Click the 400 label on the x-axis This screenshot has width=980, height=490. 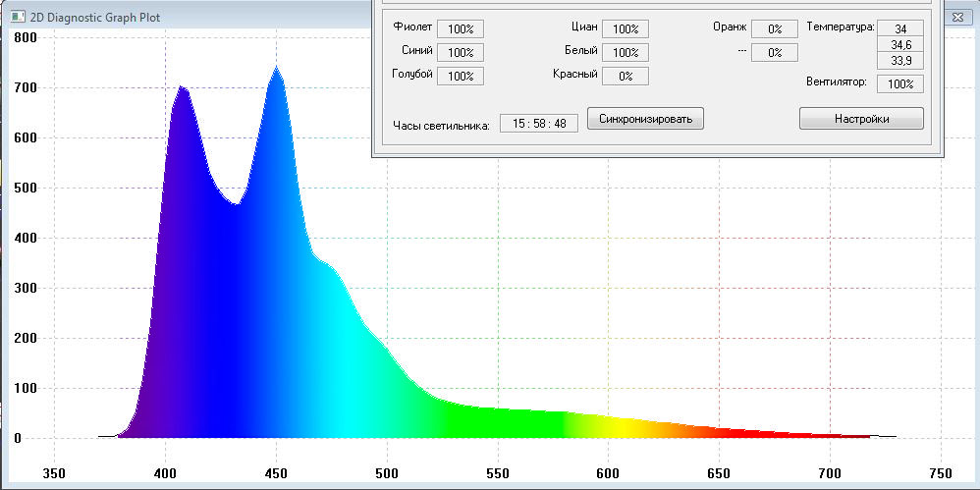166,472
